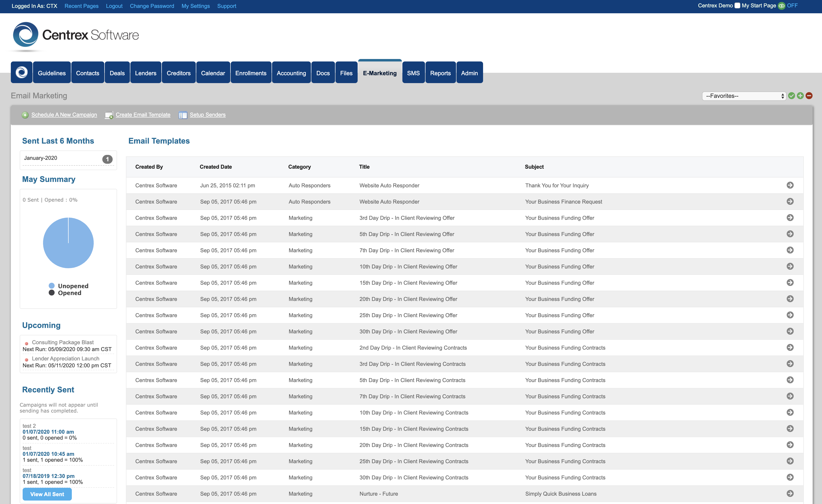Viewport: 822px width, 504px height.
Task: Open arrow for 5th Day Drip Reviewing Contracts
Action: (x=790, y=380)
